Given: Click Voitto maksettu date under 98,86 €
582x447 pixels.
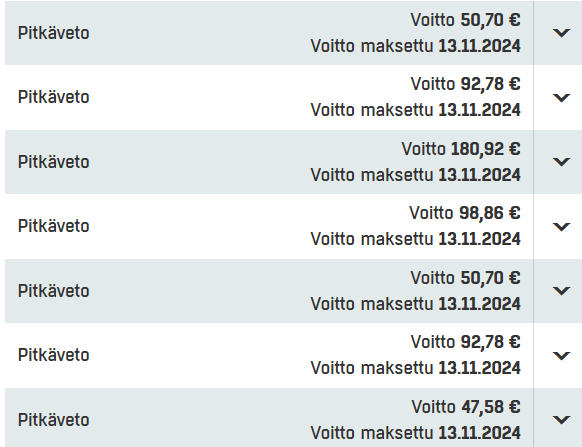Looking at the screenshot, I should point(415,239).
